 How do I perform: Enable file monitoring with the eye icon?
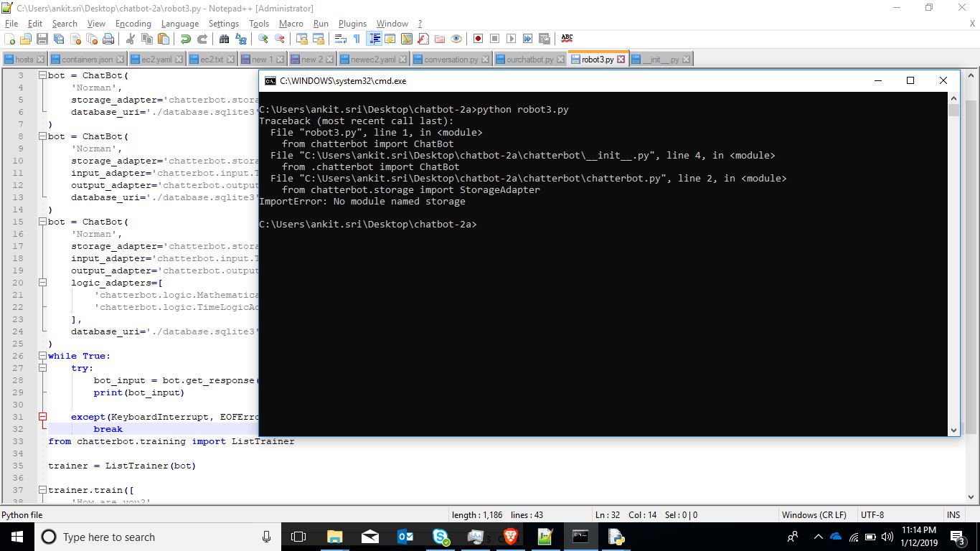pos(456,38)
